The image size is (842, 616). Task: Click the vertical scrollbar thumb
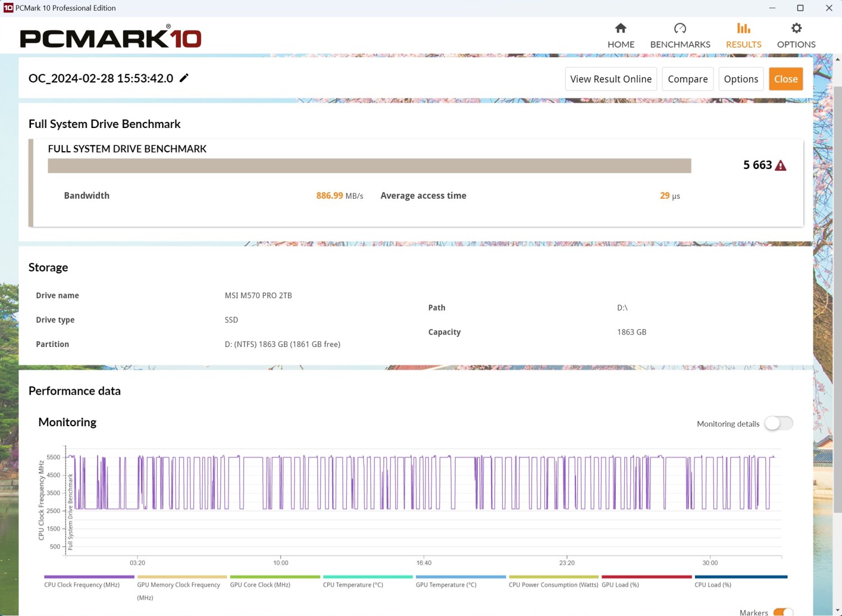click(x=838, y=300)
